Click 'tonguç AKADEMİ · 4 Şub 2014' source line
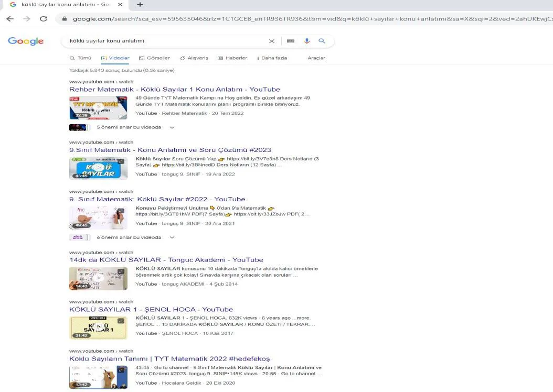This screenshot has width=553, height=392. point(199,284)
